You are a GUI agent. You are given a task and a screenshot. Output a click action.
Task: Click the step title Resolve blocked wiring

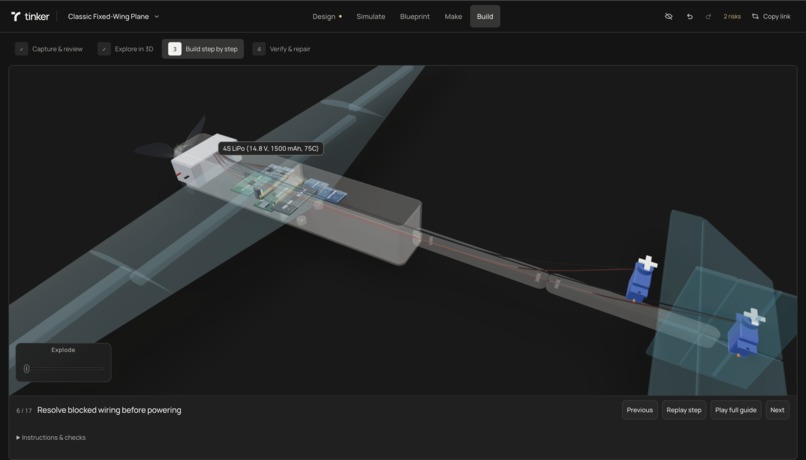point(109,410)
